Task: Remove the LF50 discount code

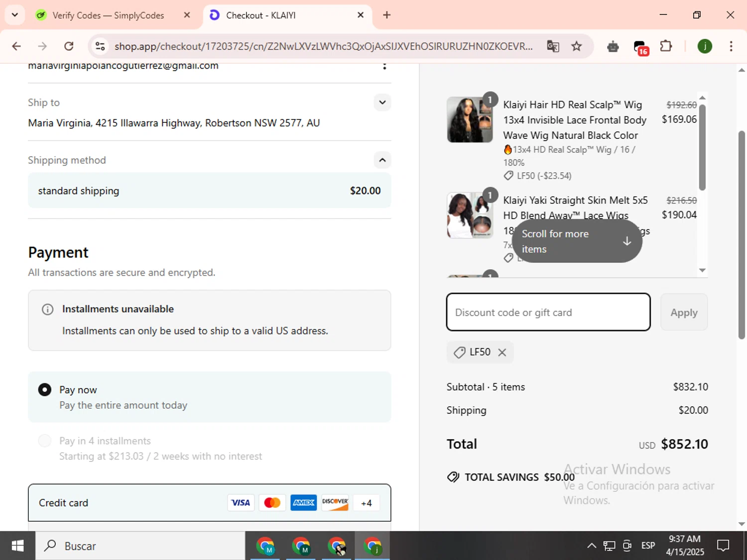Action: click(x=502, y=352)
